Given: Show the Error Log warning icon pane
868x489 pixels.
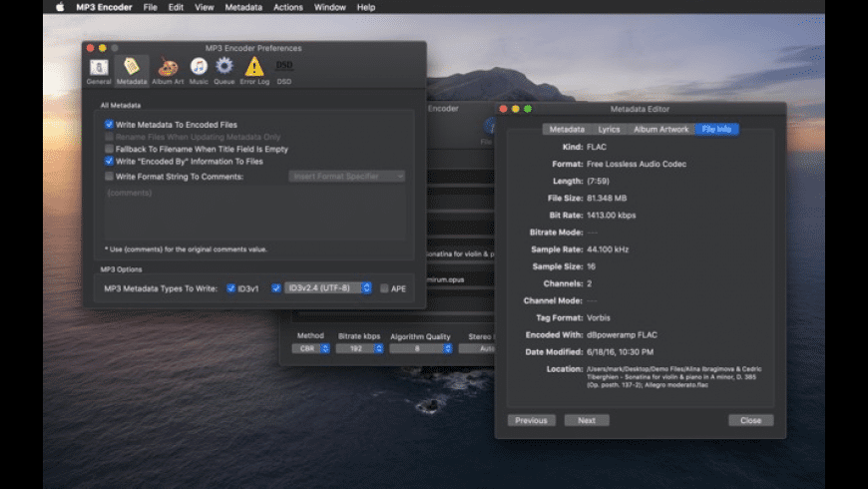Looking at the screenshot, I should [254, 70].
